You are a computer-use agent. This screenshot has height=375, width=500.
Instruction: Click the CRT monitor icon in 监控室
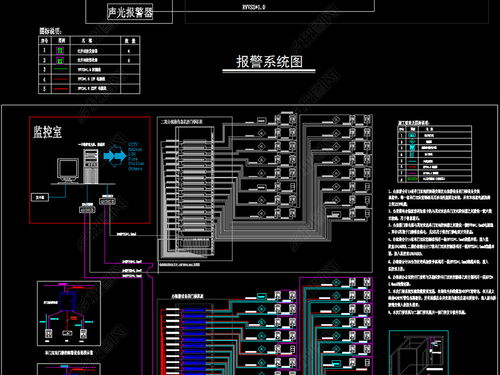tap(68, 170)
